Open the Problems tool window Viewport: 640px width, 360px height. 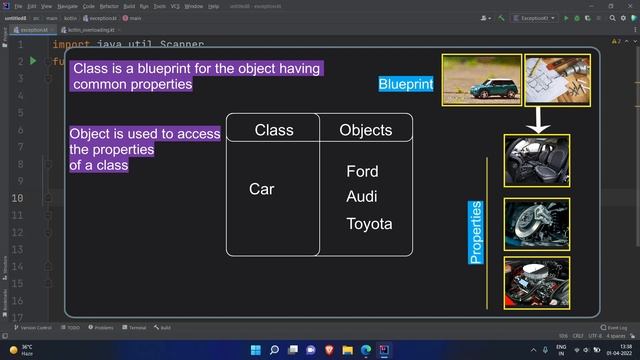[101, 327]
